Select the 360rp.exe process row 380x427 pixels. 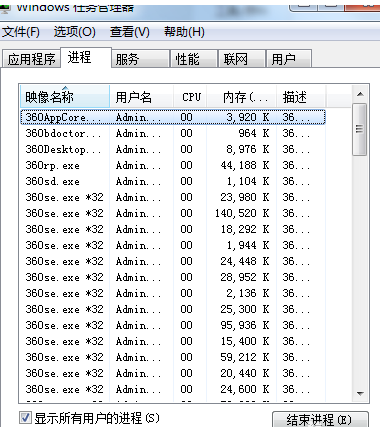[x=173, y=165]
